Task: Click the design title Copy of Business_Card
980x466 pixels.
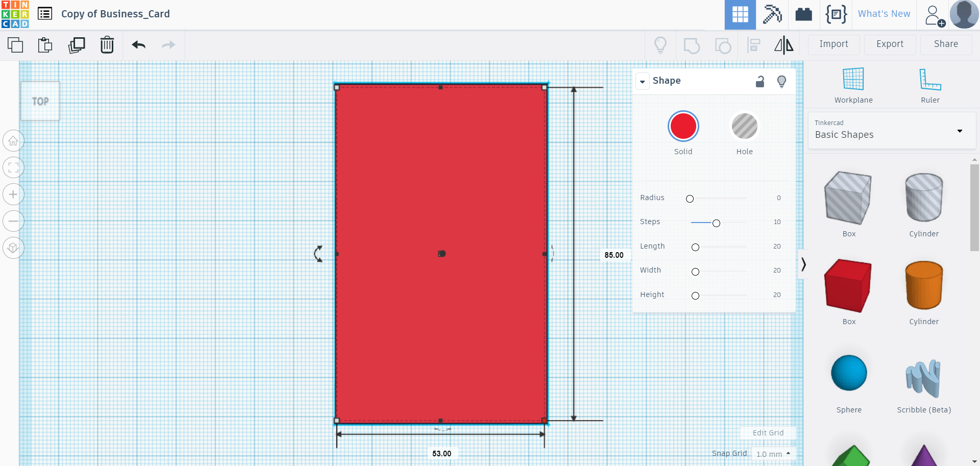Action: tap(115, 14)
